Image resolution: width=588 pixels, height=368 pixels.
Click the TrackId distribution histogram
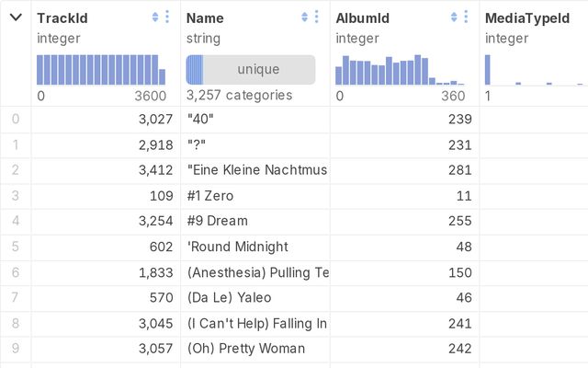[x=101, y=70]
